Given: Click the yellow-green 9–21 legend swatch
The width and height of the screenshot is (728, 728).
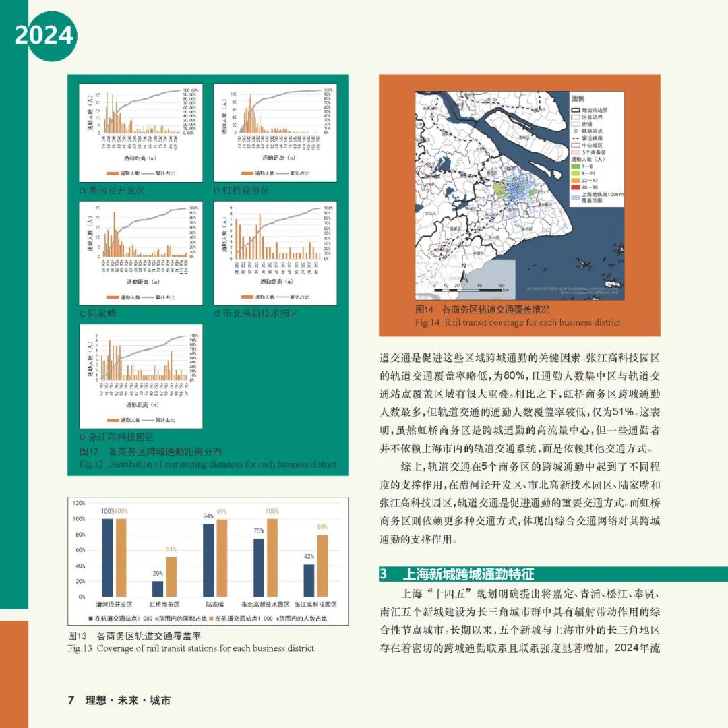Looking at the screenshot, I should pos(576,173).
